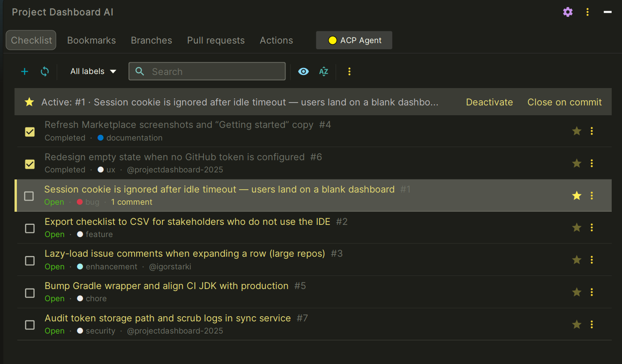Click the chore label text
Screen dimensions: 622x364
(x=96, y=298)
